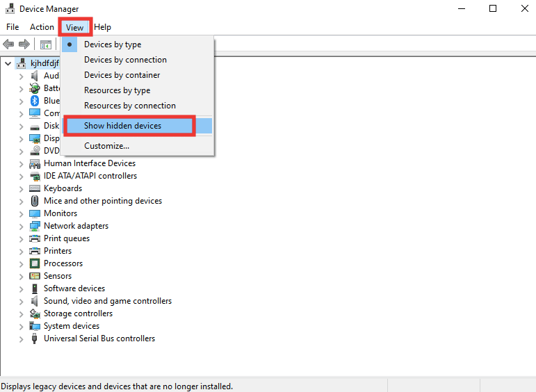Click the Forward arrow toolbar icon
The height and width of the screenshot is (392, 536).
click(x=24, y=44)
